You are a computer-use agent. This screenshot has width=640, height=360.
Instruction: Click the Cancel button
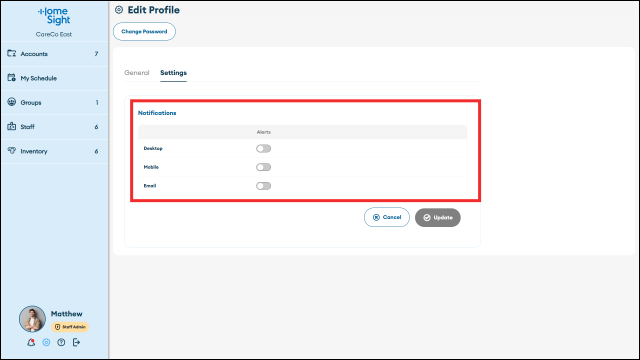tap(387, 217)
